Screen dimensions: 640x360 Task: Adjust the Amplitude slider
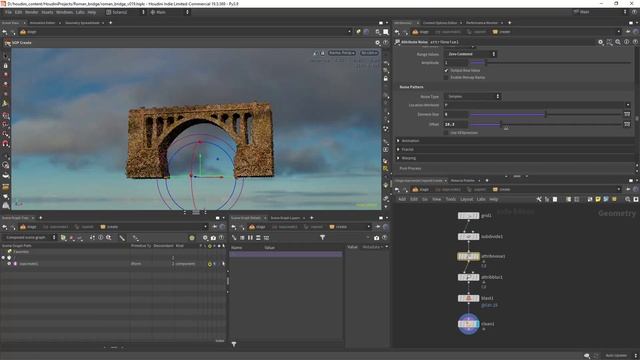pos(550,63)
